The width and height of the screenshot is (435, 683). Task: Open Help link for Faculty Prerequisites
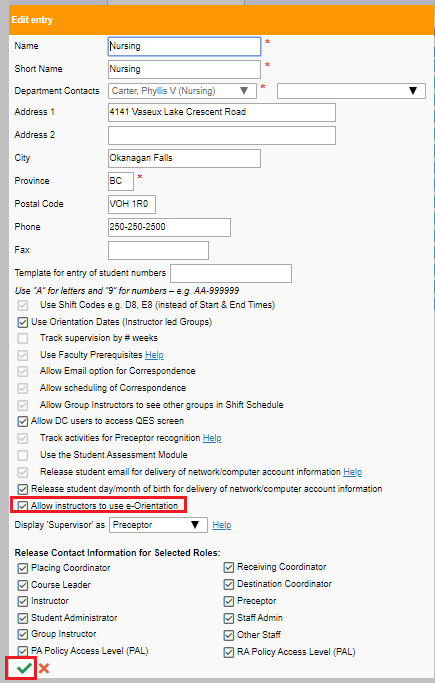click(154, 355)
